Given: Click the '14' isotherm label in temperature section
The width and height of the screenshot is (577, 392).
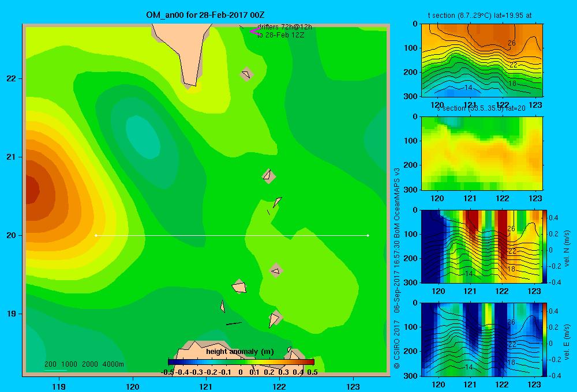Looking at the screenshot, I should tap(468, 88).
